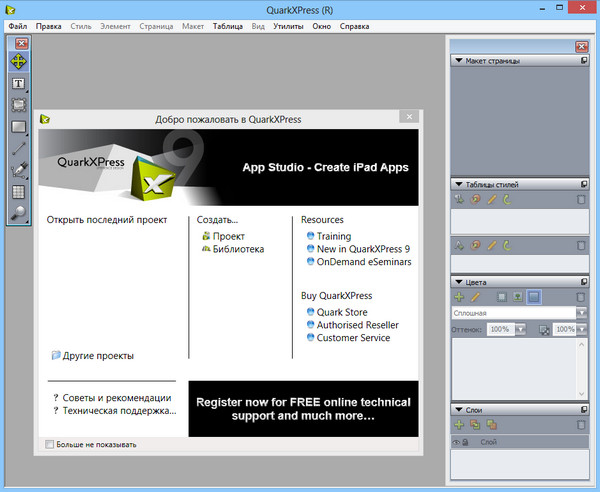600x492 pixels.
Task: Open the Сплошная blend type dropdown
Action: click(x=582, y=313)
